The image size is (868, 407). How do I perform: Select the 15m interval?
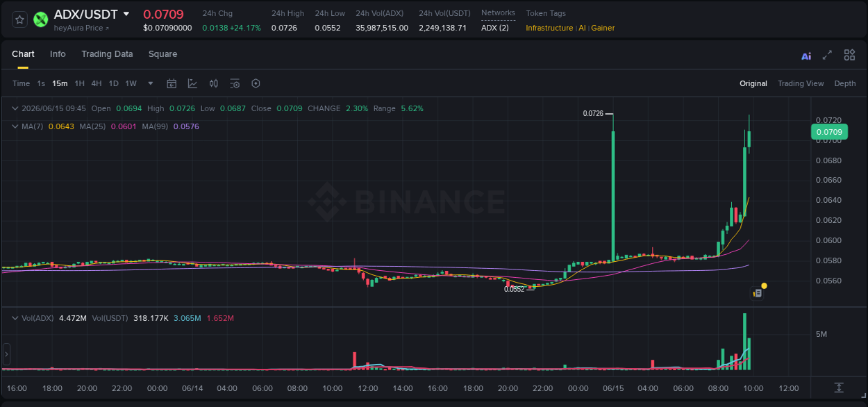click(60, 83)
